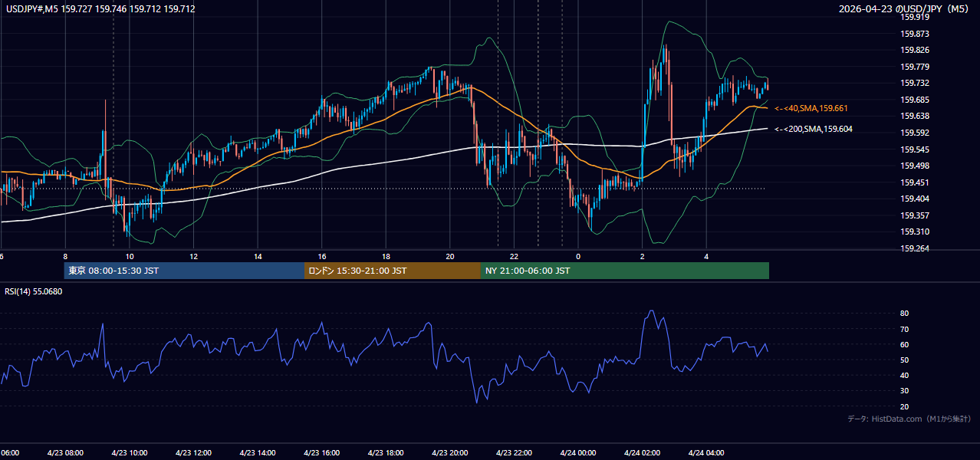Click RSI scale level 20

pyautogui.click(x=905, y=406)
